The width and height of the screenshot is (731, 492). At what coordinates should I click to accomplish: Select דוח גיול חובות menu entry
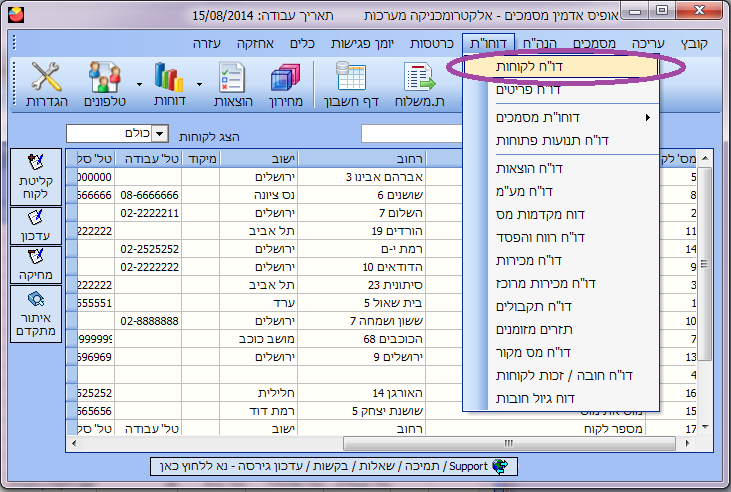click(561, 398)
